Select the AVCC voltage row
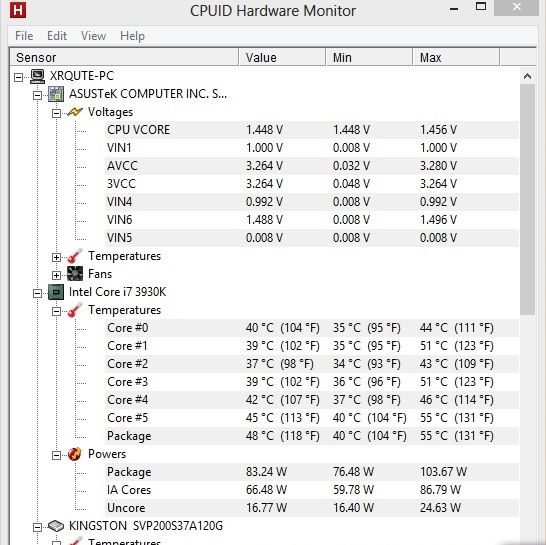Viewport: 546px width, 545px height. 312,166
